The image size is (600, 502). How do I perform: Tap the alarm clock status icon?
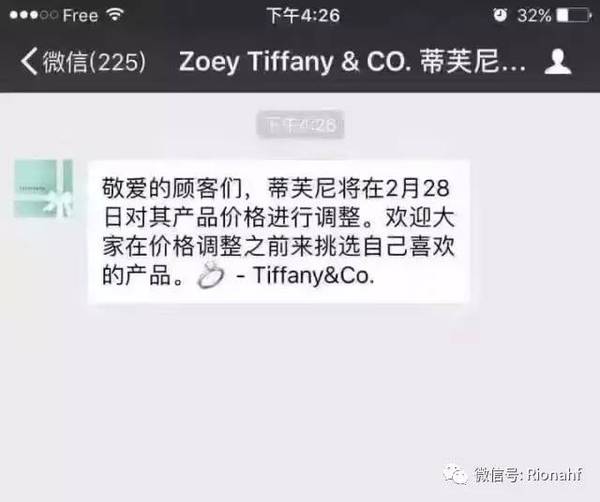click(500, 15)
